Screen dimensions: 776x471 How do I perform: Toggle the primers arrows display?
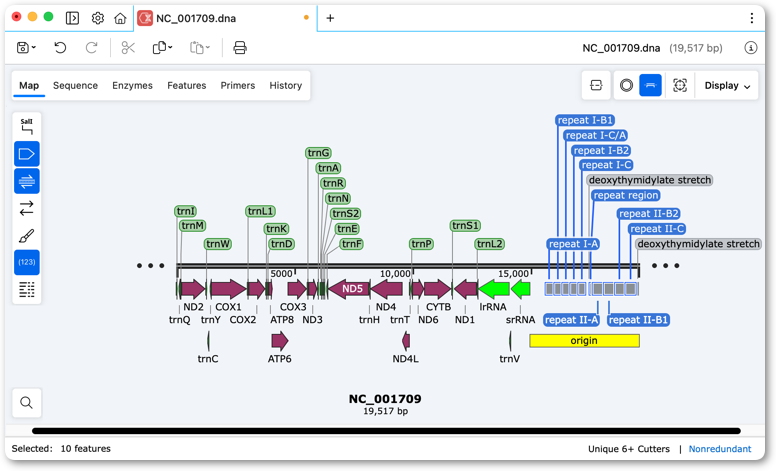click(x=27, y=208)
